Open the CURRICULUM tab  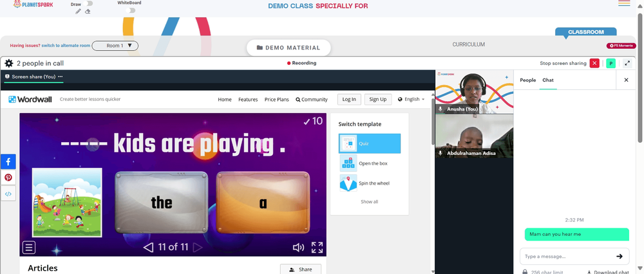pos(469,44)
